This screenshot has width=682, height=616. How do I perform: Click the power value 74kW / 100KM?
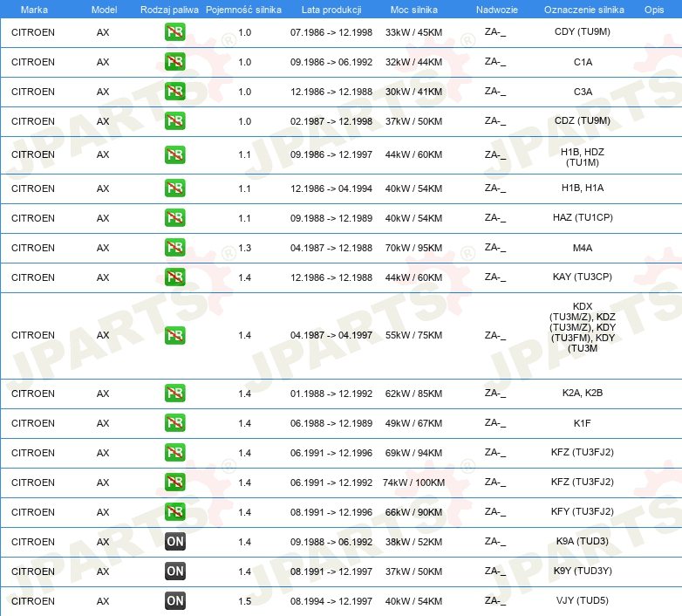click(x=413, y=482)
